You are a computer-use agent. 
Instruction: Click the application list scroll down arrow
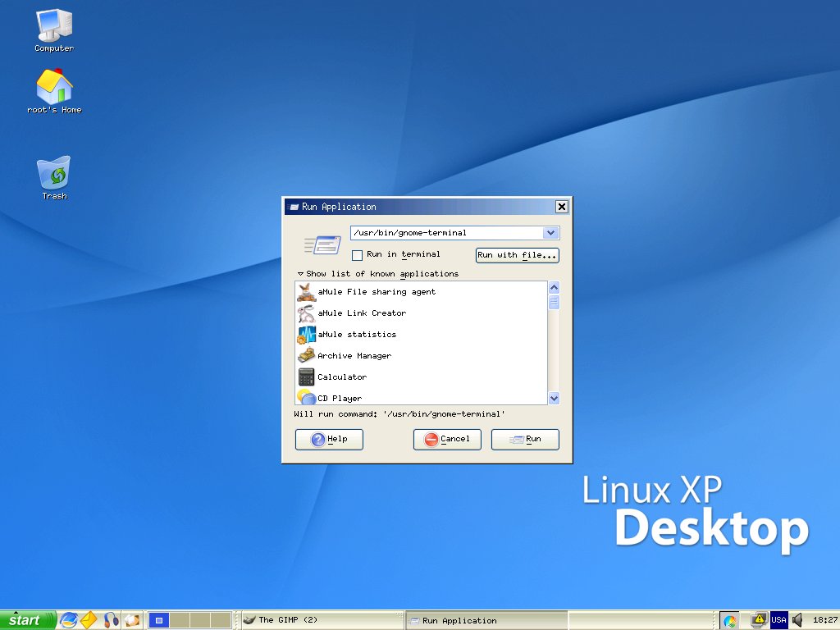click(x=555, y=398)
